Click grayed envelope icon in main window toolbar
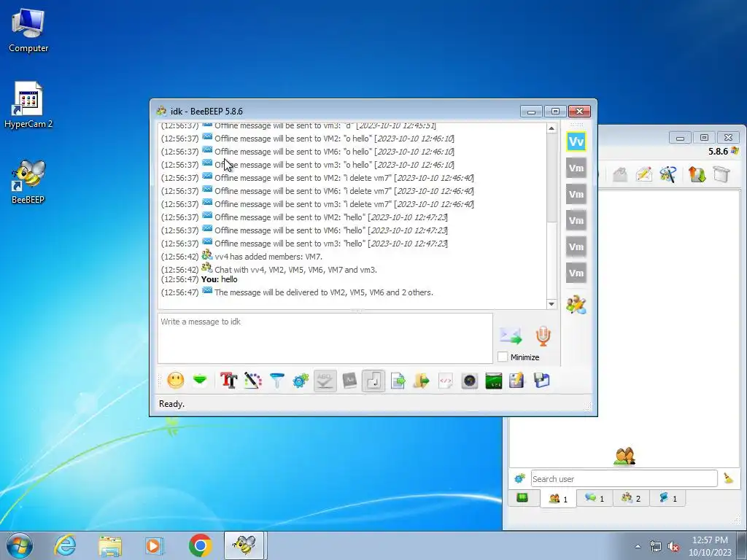 point(619,174)
